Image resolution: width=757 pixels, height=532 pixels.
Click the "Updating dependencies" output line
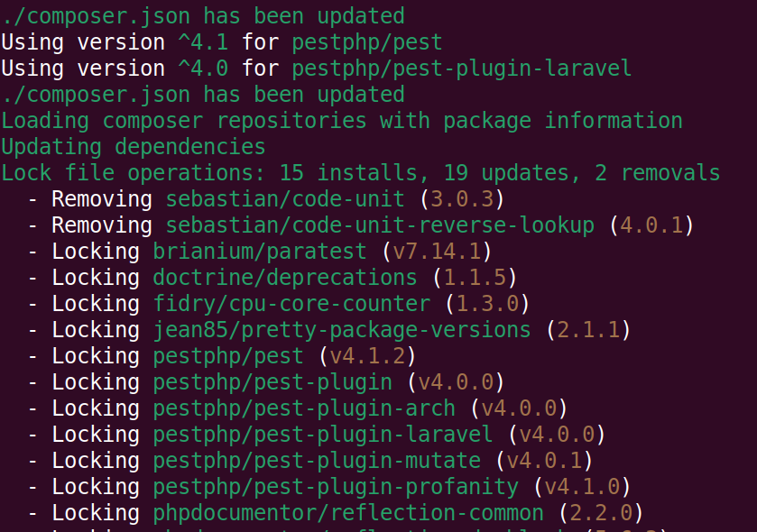(x=134, y=147)
